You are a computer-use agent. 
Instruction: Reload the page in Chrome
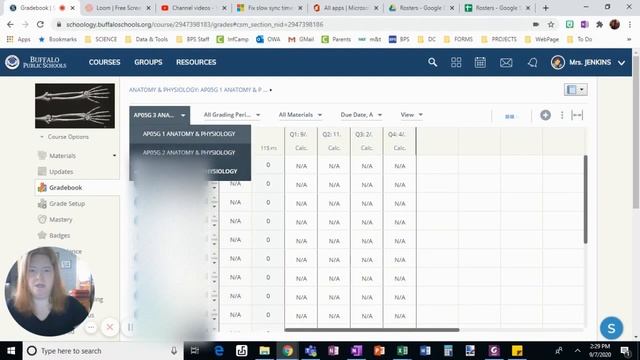[x=40, y=24]
